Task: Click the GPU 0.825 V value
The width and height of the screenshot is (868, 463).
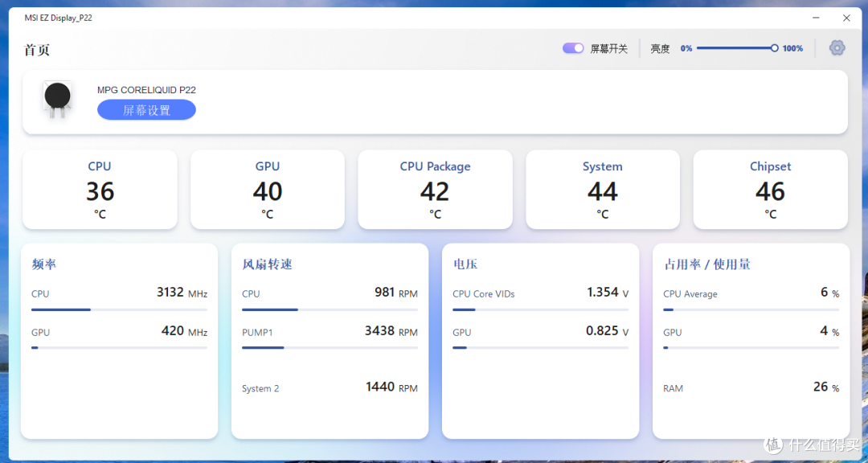Action: point(608,331)
